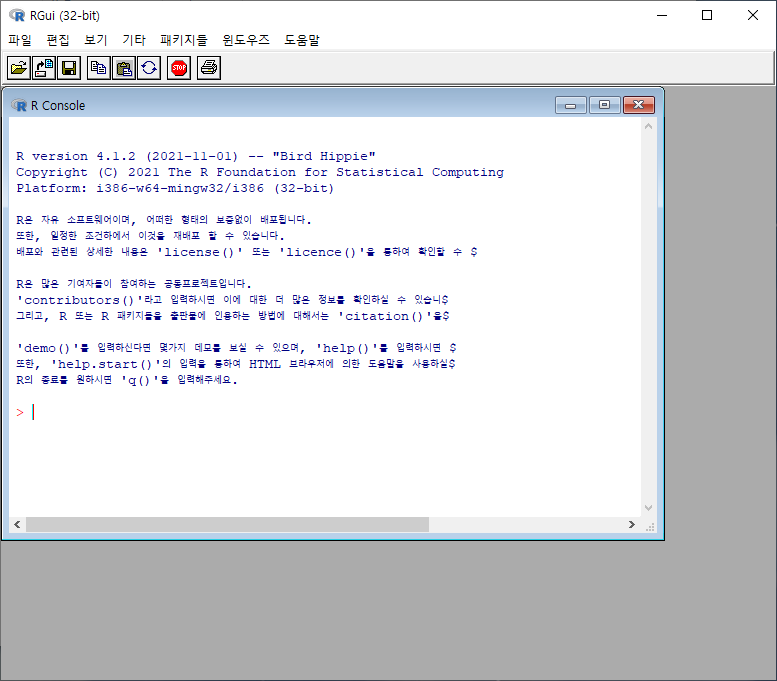The width and height of the screenshot is (777, 681).
Task: Click the "Platform: i386-w64-mingw32/i386" line
Action: pos(175,188)
